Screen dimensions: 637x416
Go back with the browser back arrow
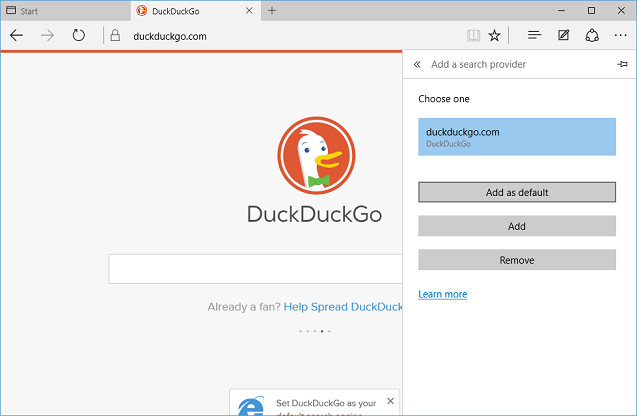(x=16, y=36)
